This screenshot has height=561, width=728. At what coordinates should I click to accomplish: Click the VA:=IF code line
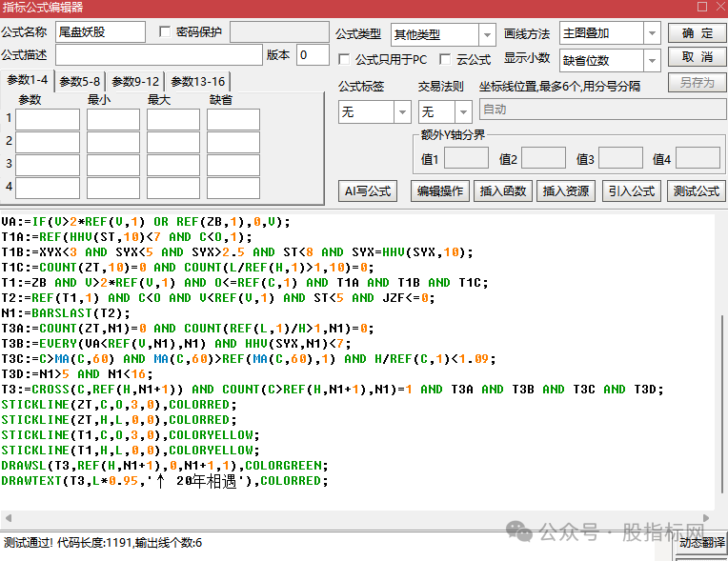pos(146,222)
